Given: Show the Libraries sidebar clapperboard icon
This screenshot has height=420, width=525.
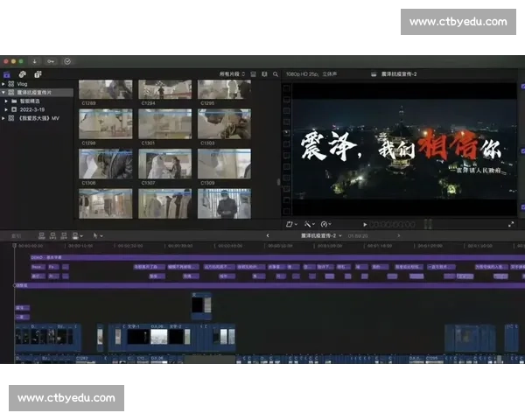Looking at the screenshot, I should pyautogui.click(x=7, y=74).
